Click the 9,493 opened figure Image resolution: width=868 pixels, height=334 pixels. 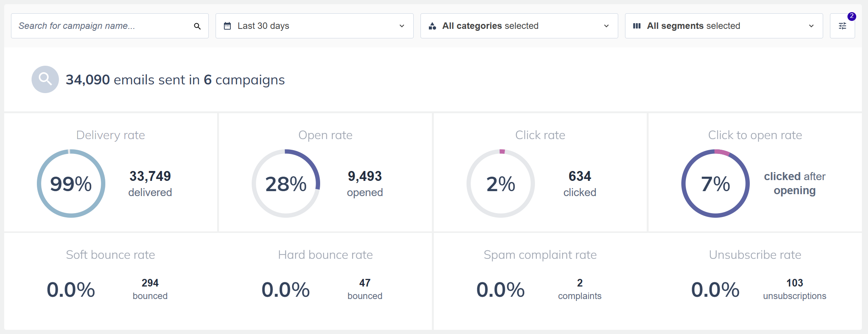365,176
